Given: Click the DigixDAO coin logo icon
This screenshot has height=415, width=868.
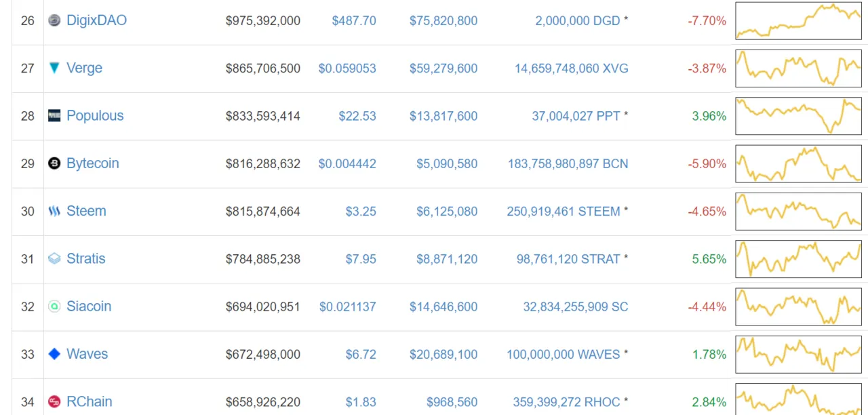Looking at the screenshot, I should point(54,20).
